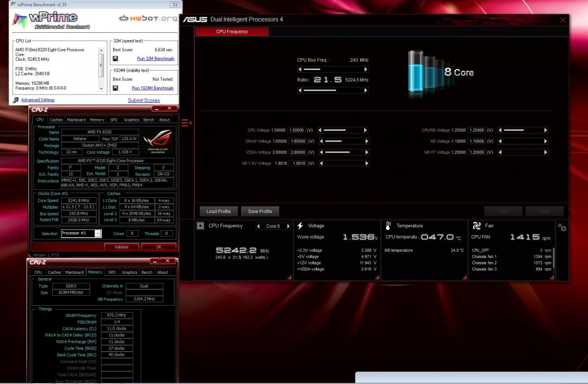
Task: Click the CPU Ratio slider track
Action: pos(333,90)
